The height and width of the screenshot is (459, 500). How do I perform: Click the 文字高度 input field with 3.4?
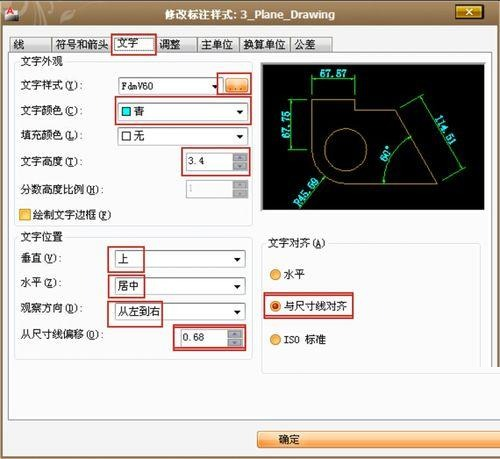click(209, 162)
